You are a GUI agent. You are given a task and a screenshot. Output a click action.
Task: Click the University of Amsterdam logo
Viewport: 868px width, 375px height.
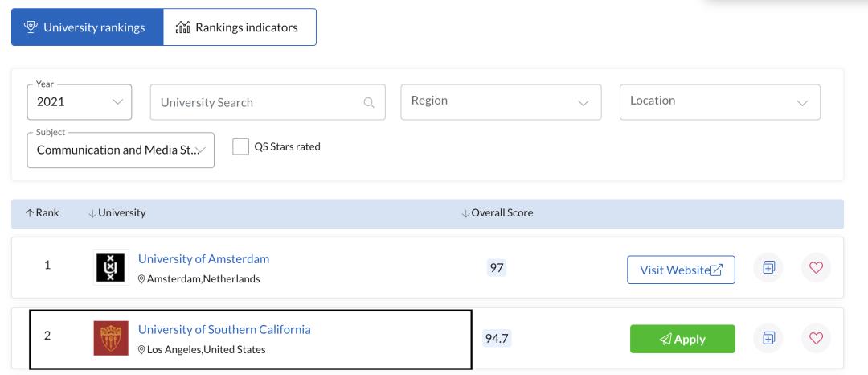[111, 267]
